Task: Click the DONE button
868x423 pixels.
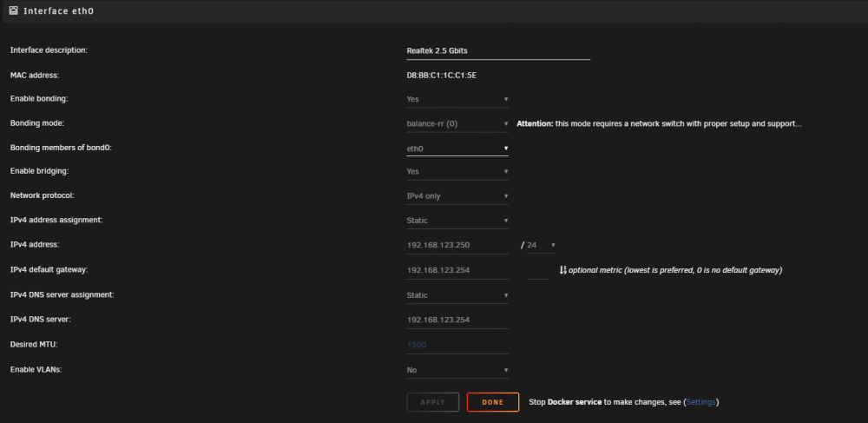Action: [x=493, y=402]
